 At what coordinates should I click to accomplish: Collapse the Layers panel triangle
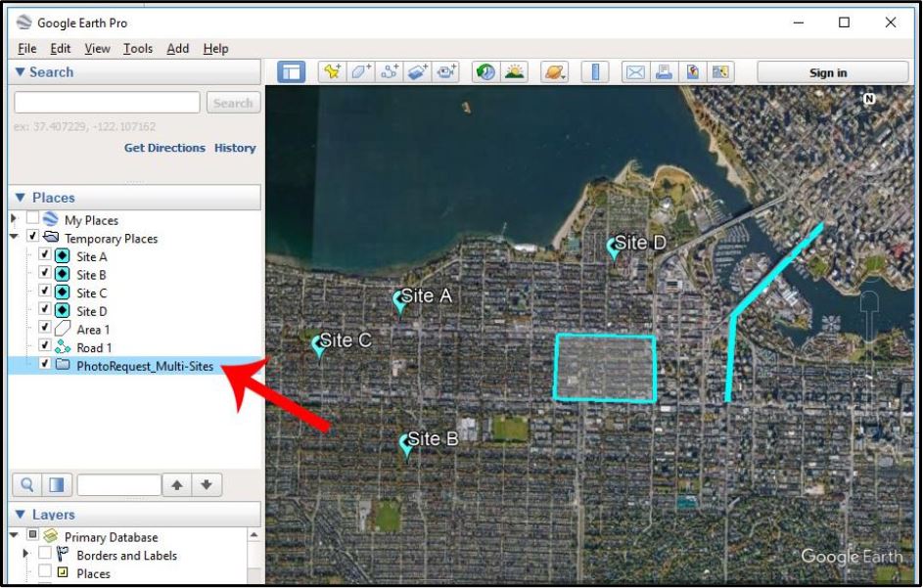coord(20,515)
